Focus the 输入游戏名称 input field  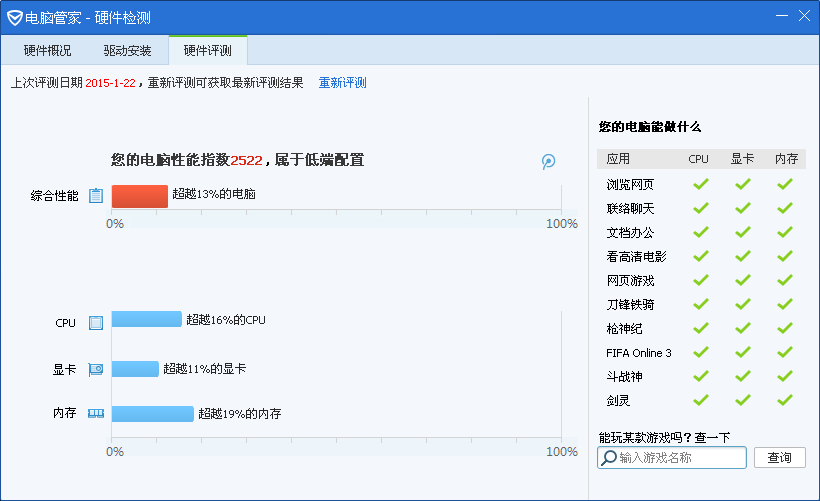[671, 458]
